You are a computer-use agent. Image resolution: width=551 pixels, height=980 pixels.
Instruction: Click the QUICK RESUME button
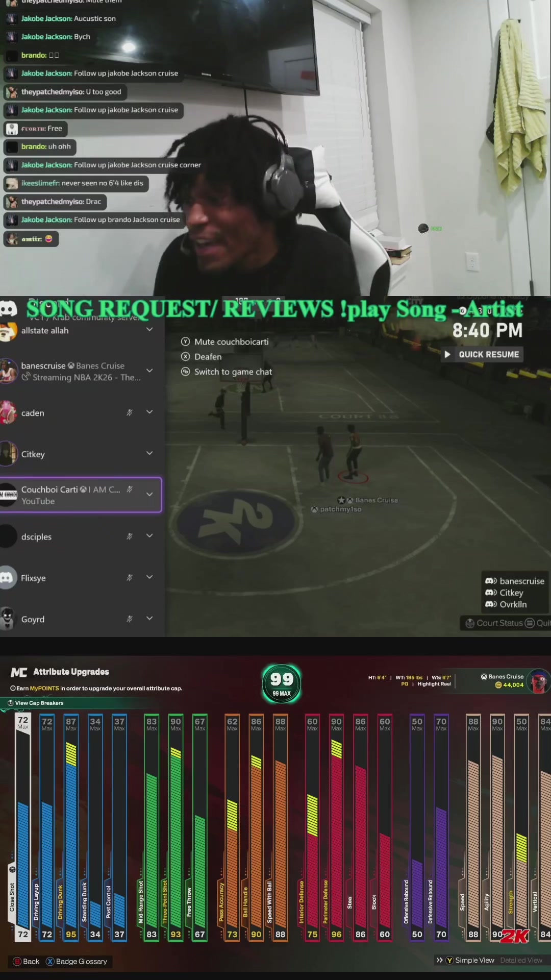(482, 354)
